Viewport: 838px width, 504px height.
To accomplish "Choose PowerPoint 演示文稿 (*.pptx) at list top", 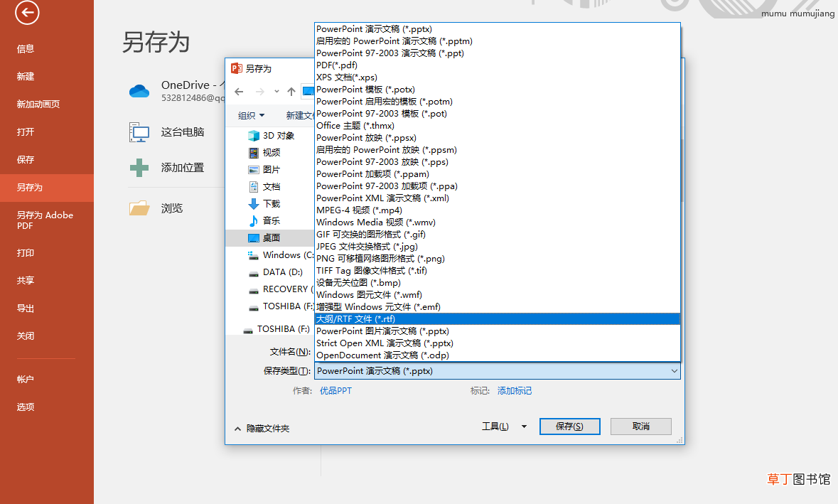I will [x=497, y=29].
